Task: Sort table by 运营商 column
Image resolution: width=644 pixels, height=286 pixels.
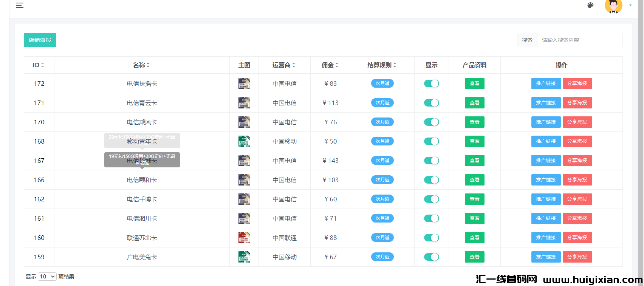Action: [x=294, y=65]
